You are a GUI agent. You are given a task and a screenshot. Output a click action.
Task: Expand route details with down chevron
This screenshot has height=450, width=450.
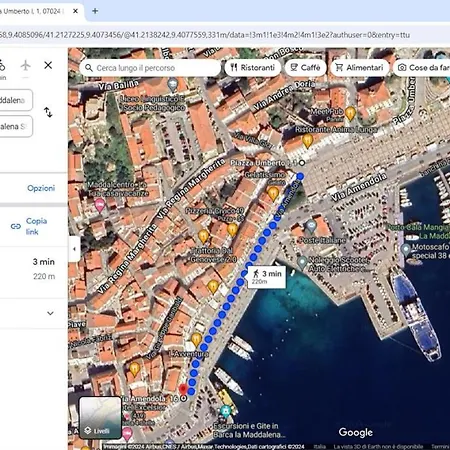[50, 313]
